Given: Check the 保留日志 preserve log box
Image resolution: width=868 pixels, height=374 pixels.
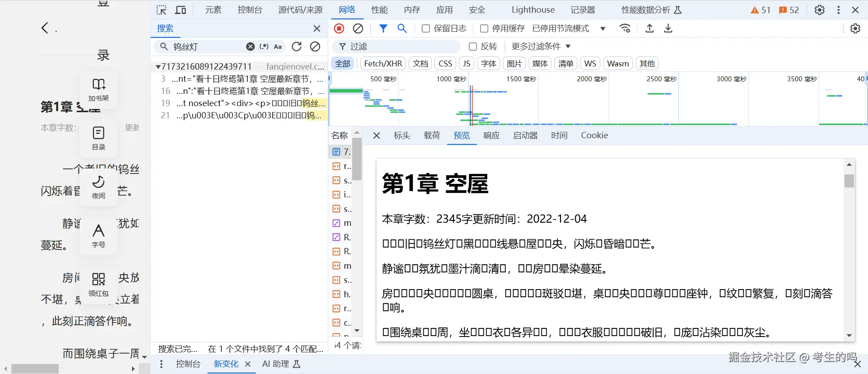Looking at the screenshot, I should click(425, 28).
